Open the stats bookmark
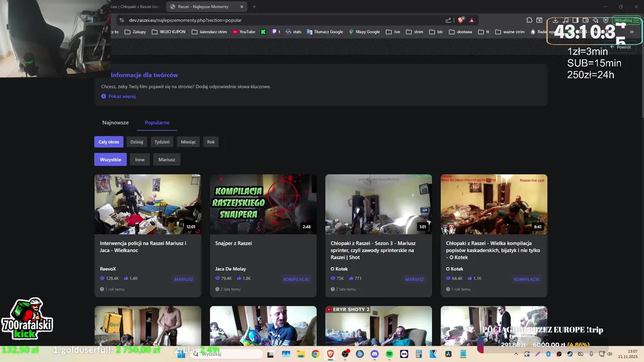 point(293,32)
